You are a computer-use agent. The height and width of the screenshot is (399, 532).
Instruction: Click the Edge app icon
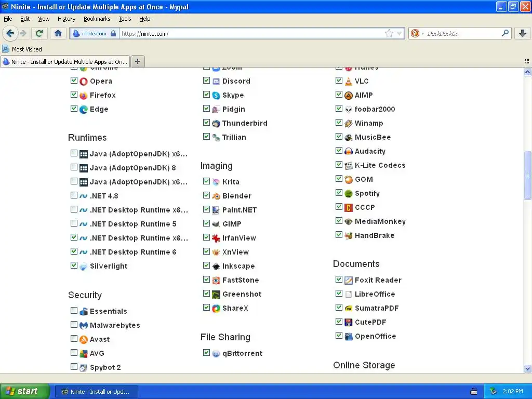(84, 109)
